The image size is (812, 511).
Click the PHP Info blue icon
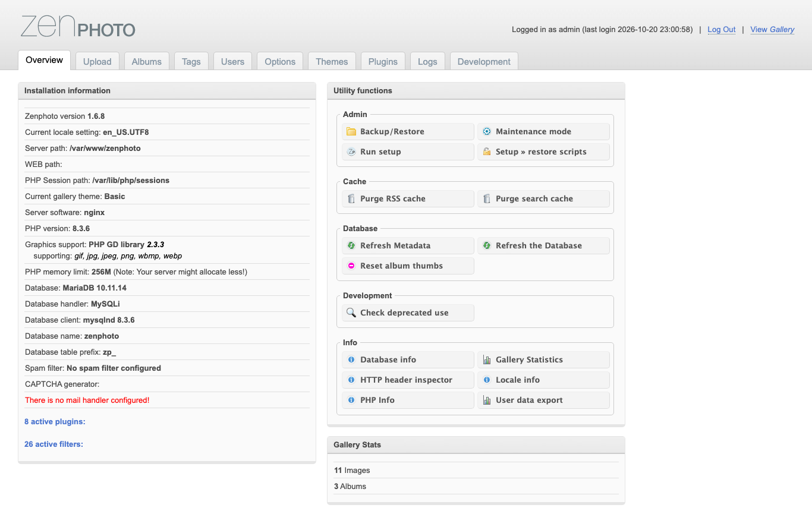tap(351, 400)
